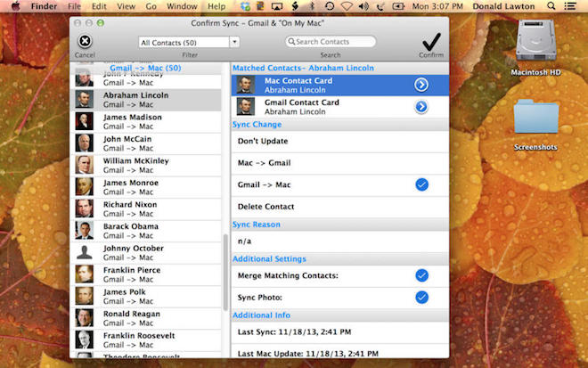Select Mac -> Gmail sync direction

click(340, 163)
